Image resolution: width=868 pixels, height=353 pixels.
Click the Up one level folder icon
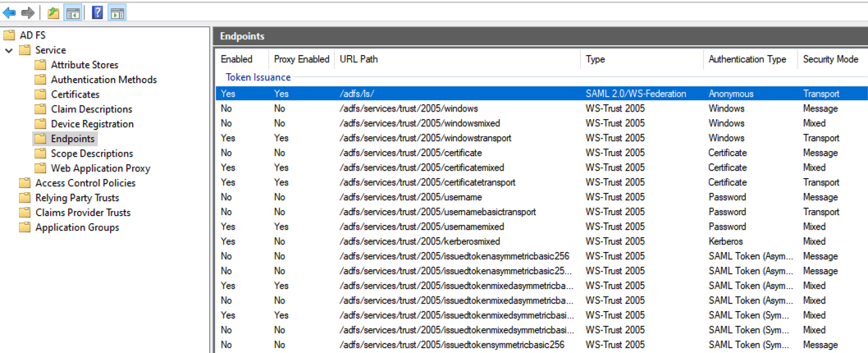(53, 13)
